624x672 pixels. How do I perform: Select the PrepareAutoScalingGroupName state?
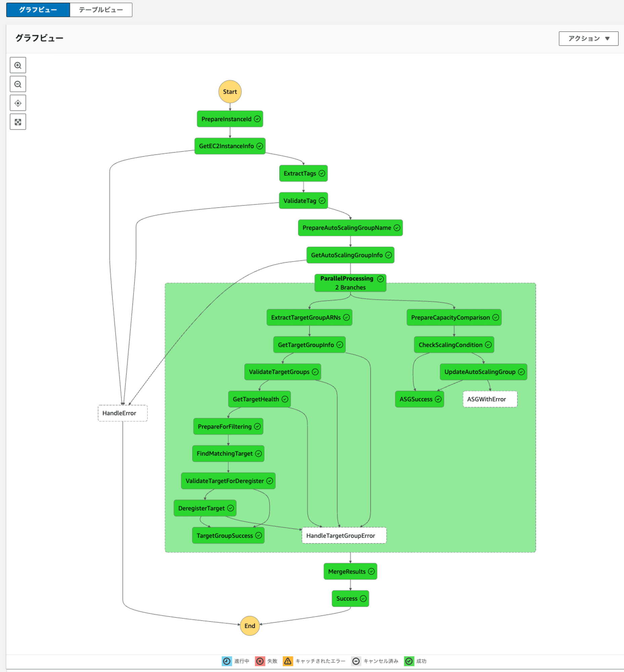[350, 227]
